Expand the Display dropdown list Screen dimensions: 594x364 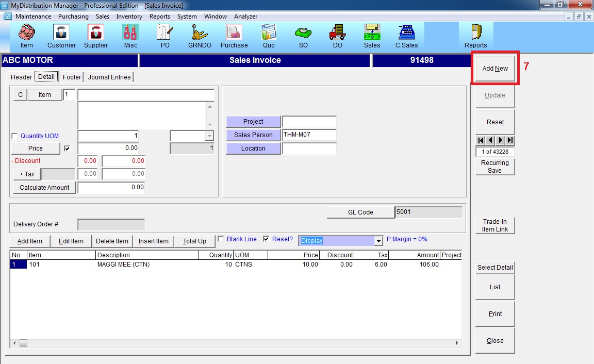tap(378, 241)
